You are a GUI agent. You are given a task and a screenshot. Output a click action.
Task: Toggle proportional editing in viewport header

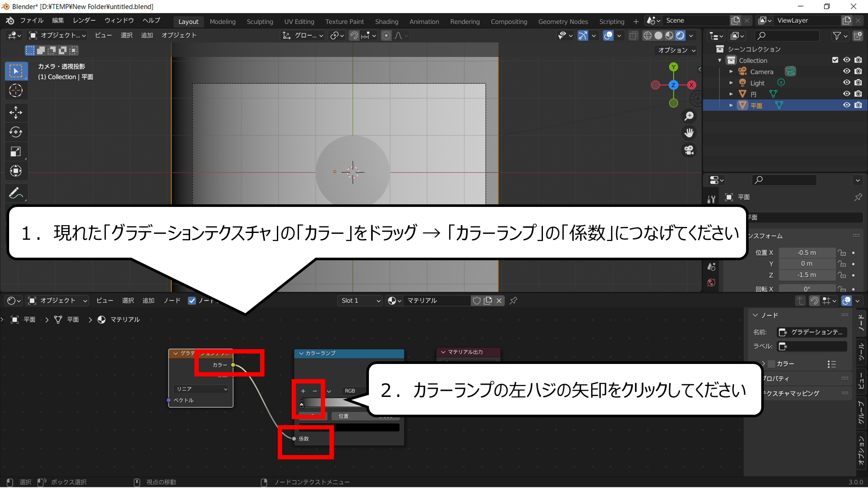click(386, 36)
